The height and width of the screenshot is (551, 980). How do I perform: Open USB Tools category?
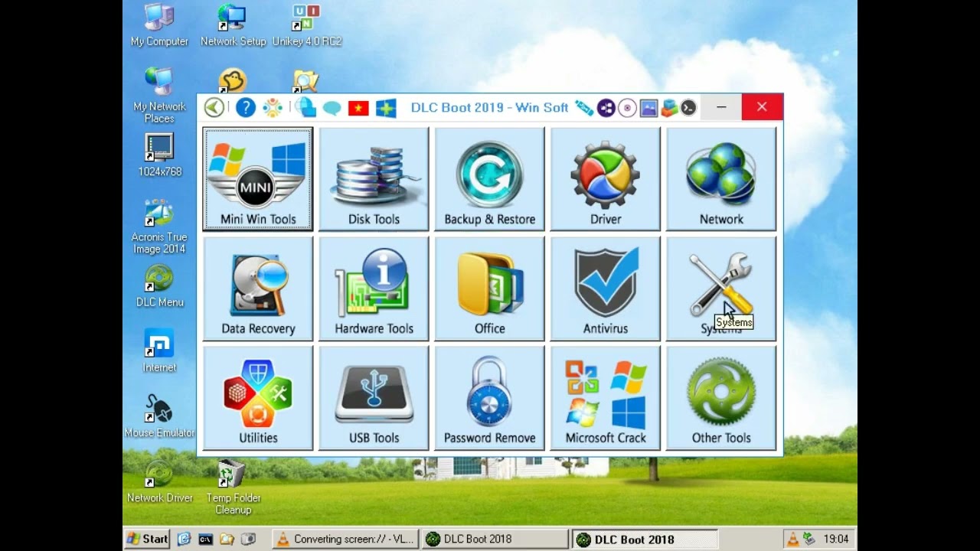point(374,398)
